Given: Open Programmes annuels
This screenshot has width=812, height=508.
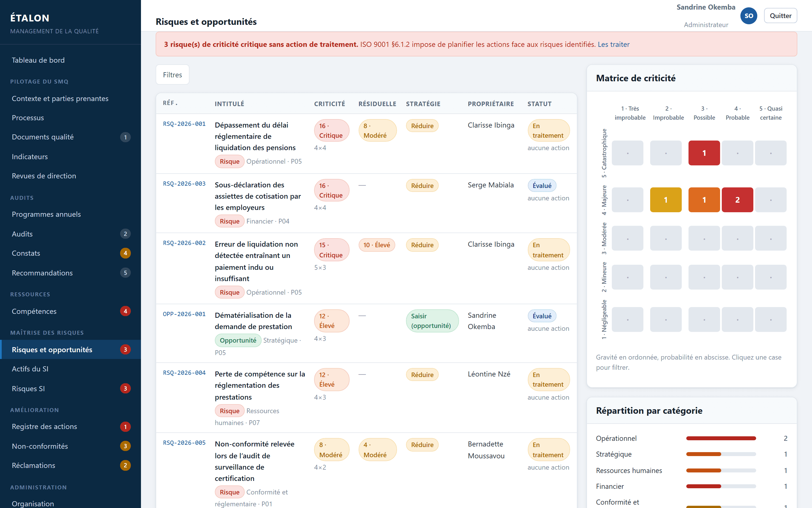Looking at the screenshot, I should [70, 214].
